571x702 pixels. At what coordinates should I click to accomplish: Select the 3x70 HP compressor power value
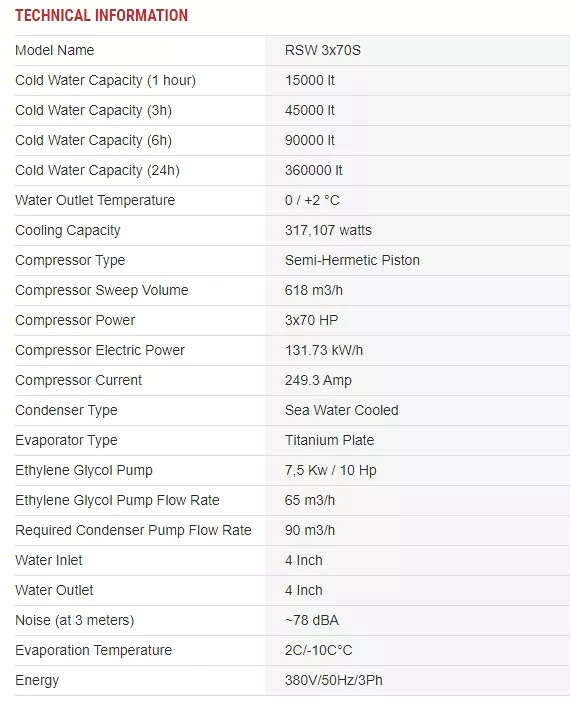pos(311,320)
